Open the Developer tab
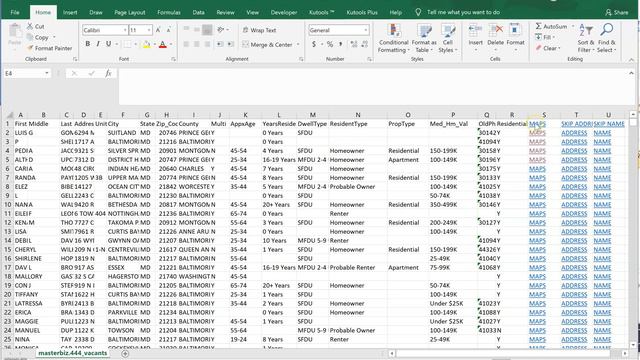The image size is (640, 360). pos(284,12)
